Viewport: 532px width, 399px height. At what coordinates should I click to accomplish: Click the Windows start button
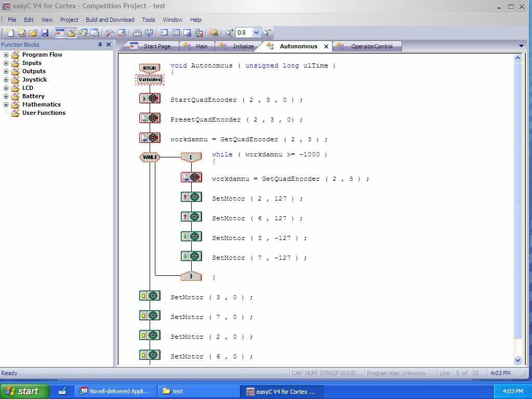point(24,391)
